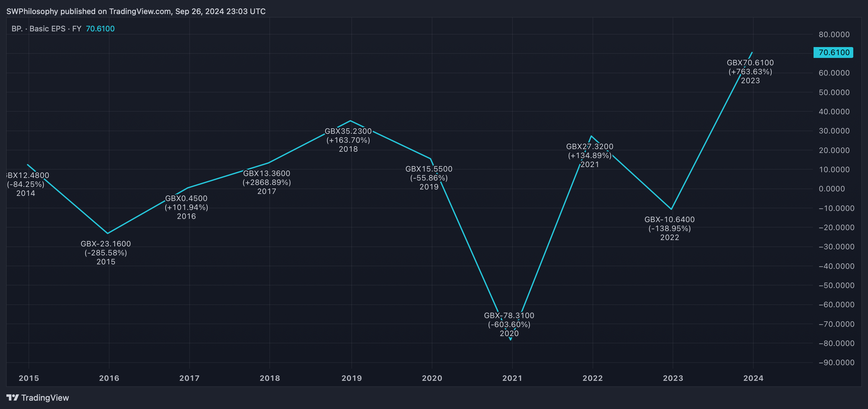Select the GBX-10.6400 data label
The height and width of the screenshot is (409, 868).
pyautogui.click(x=669, y=220)
